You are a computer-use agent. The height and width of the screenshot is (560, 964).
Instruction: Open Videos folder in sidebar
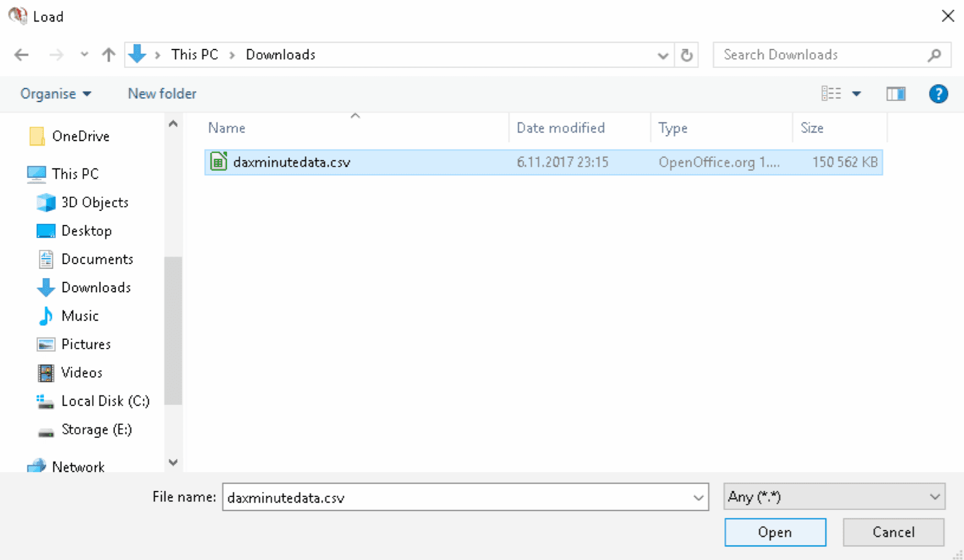[82, 372]
